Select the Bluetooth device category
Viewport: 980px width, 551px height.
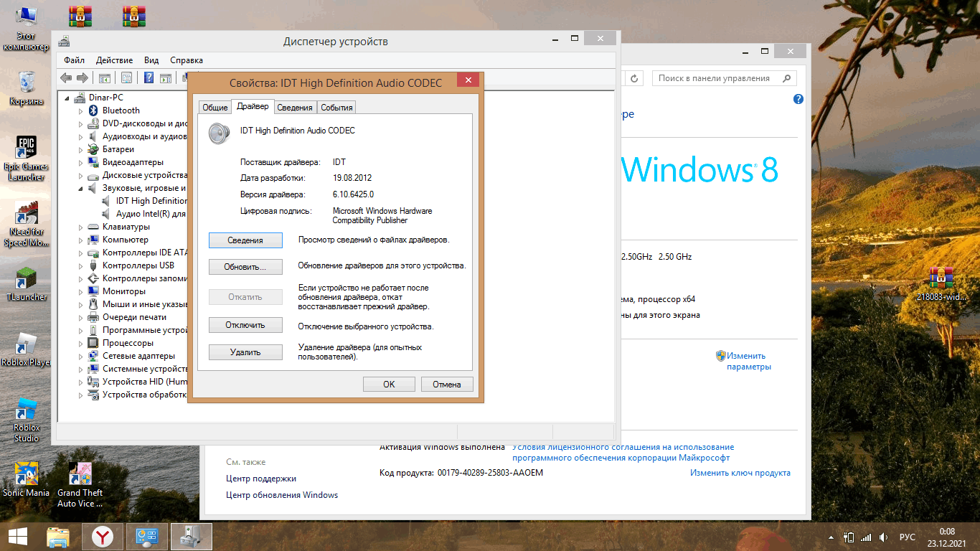tap(121, 110)
